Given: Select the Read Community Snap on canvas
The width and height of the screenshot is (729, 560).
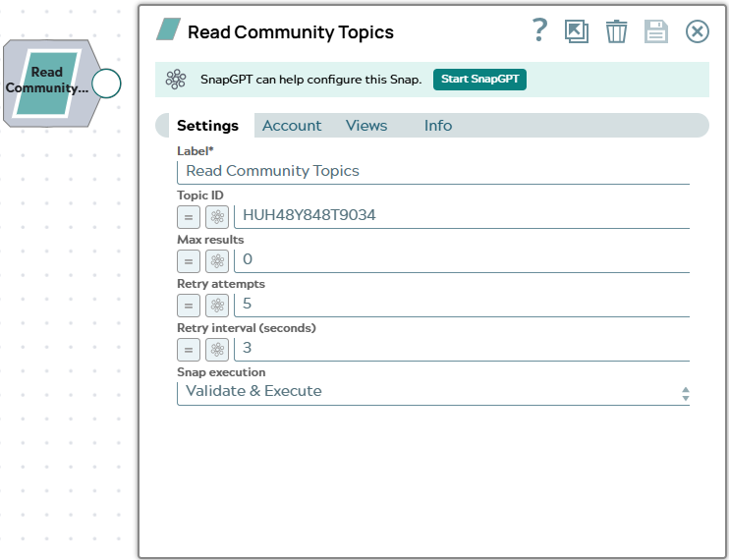Looking at the screenshot, I should (x=47, y=84).
